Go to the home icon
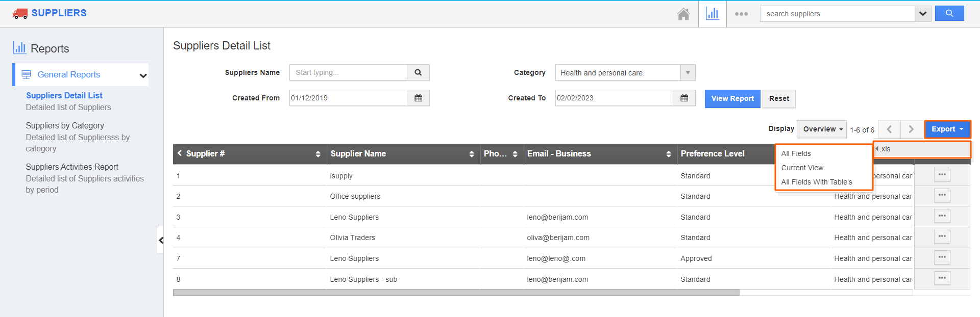Viewport: 980px width, 317px height. click(683, 14)
